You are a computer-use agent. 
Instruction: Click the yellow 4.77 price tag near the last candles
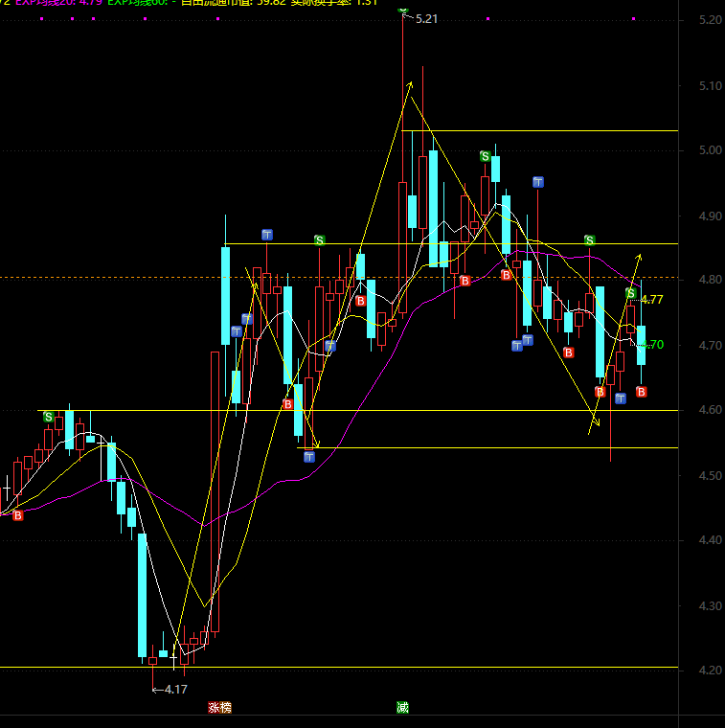pos(652,300)
